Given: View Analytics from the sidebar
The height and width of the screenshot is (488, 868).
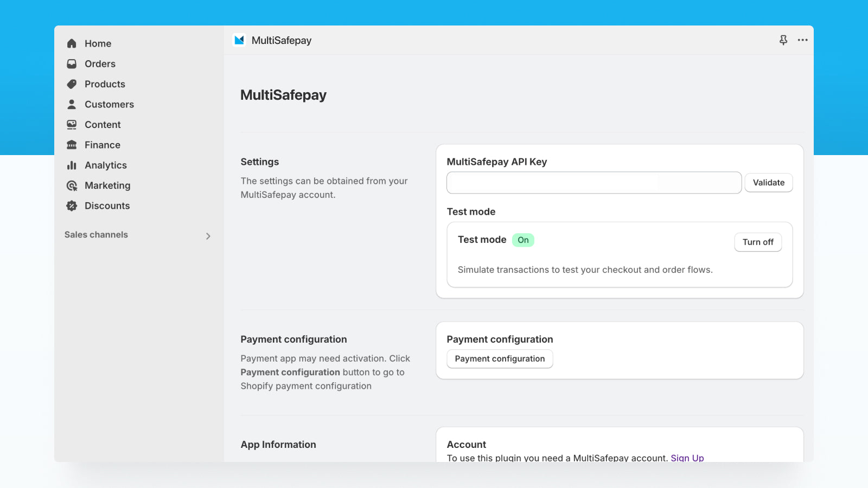Looking at the screenshot, I should click(106, 165).
